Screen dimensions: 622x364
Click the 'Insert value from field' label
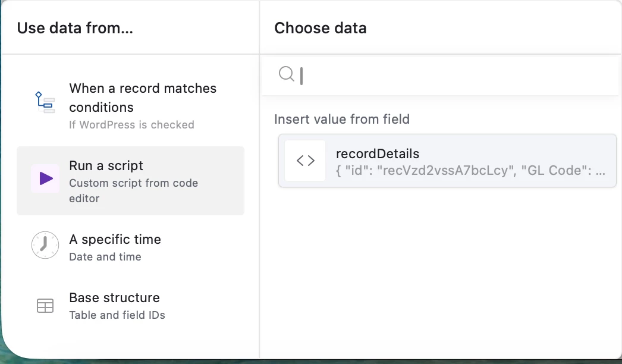click(342, 119)
